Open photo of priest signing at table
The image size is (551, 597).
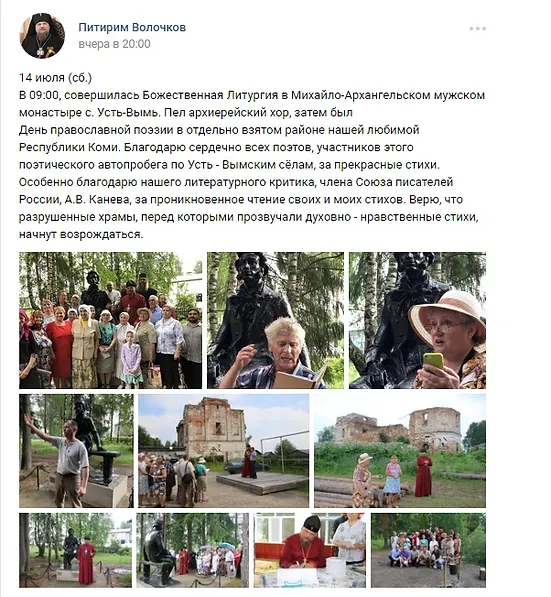click(310, 550)
